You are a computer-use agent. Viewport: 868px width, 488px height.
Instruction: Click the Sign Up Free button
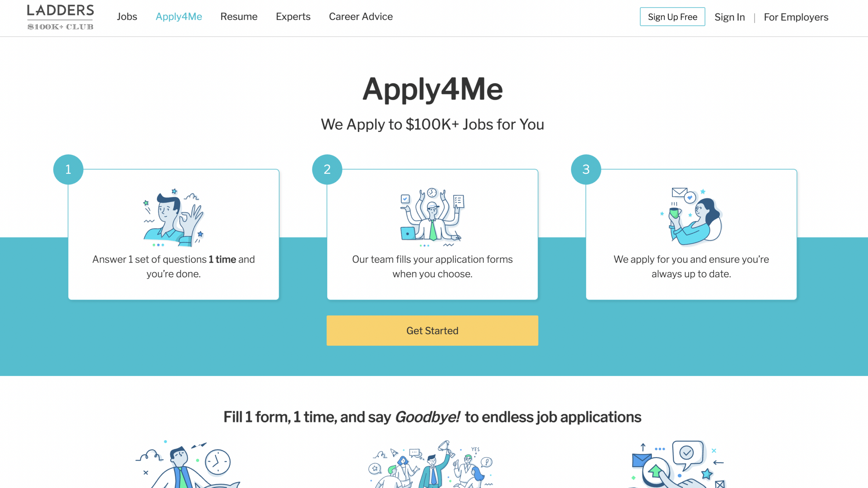pos(672,16)
